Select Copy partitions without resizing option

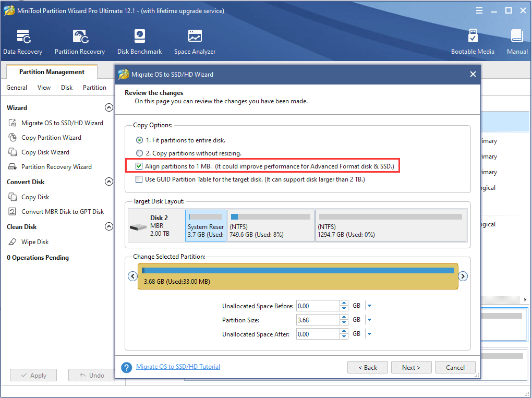click(139, 153)
